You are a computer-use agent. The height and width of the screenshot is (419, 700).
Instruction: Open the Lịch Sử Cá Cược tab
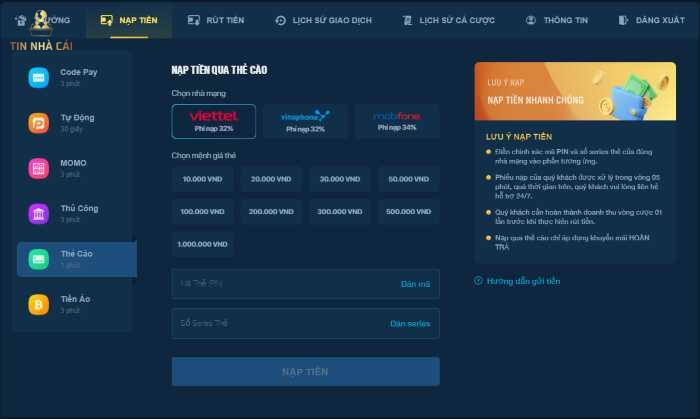point(448,20)
